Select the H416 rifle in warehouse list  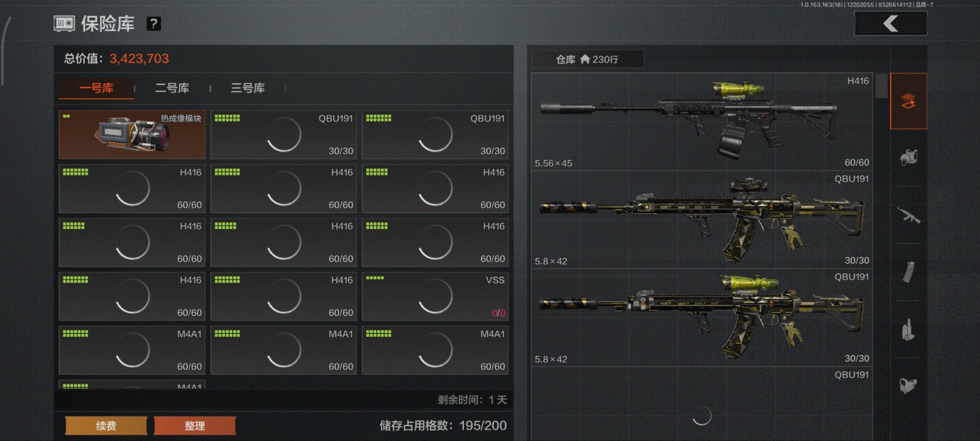pos(702,121)
